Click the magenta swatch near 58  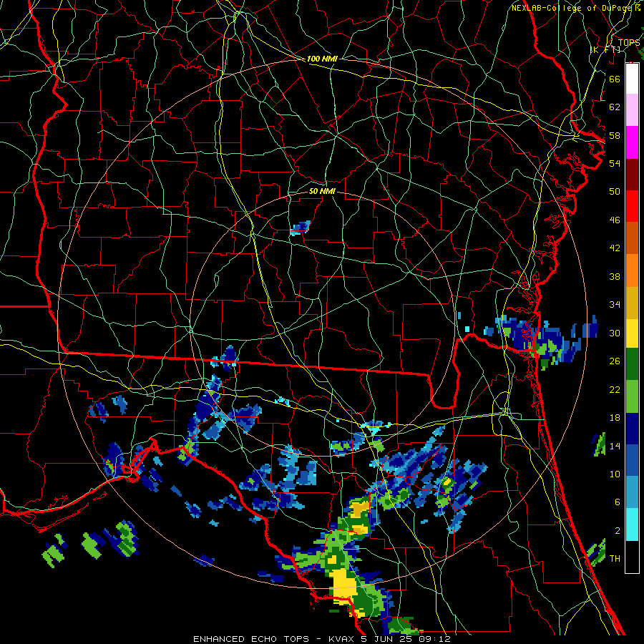632,142
